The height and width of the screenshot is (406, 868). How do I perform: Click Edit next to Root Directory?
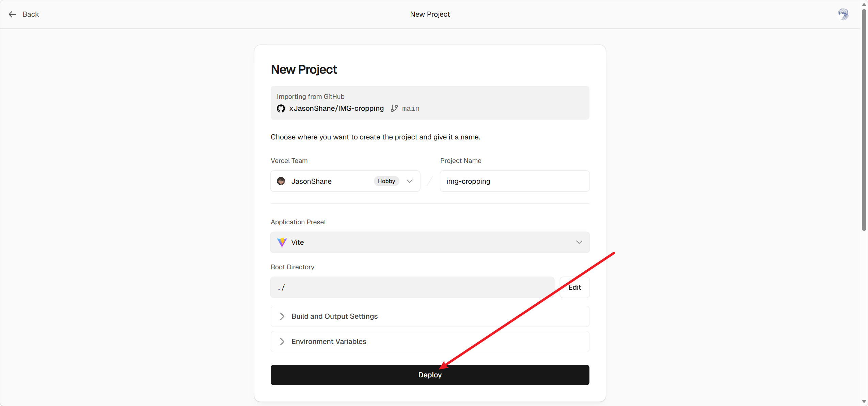click(574, 287)
